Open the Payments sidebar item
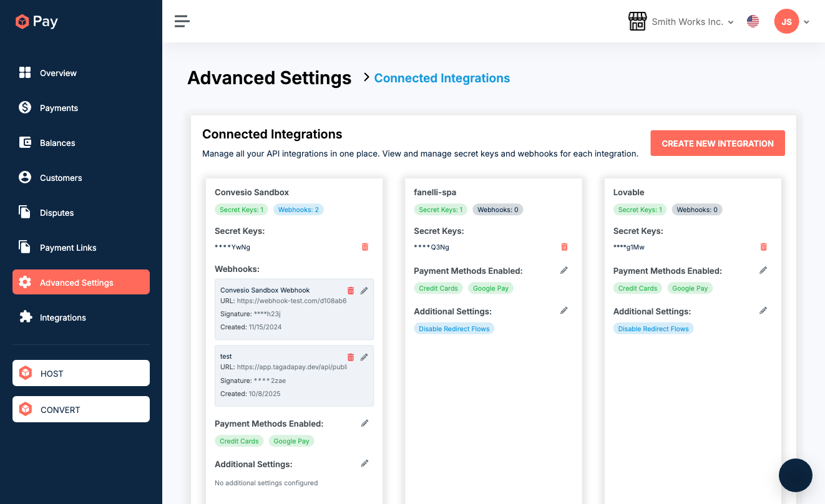Viewport: 825px width, 504px height. click(x=81, y=108)
